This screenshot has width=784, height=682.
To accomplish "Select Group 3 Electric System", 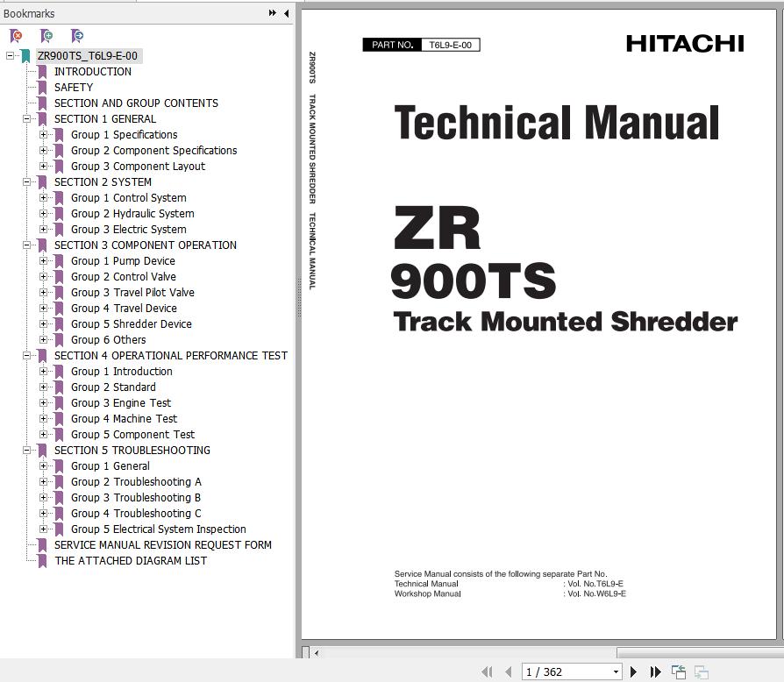I will (x=129, y=230).
